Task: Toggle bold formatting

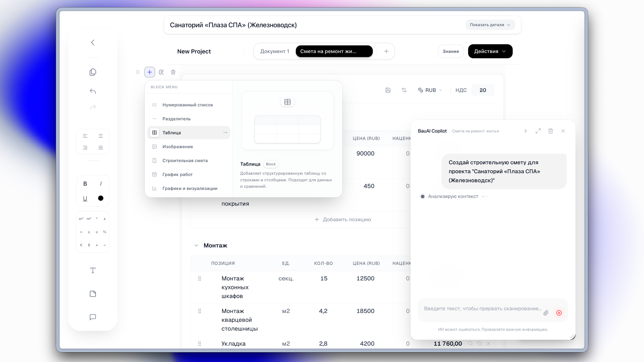Action: pyautogui.click(x=85, y=184)
